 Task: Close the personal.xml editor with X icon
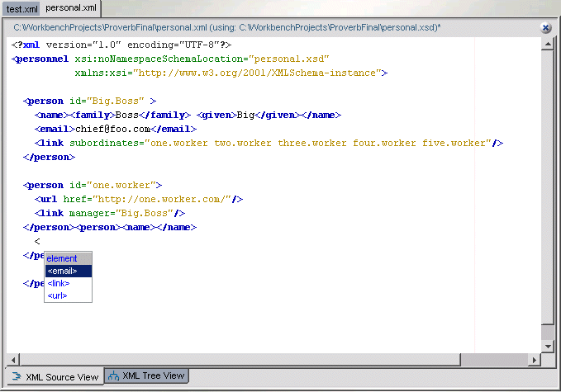point(546,27)
